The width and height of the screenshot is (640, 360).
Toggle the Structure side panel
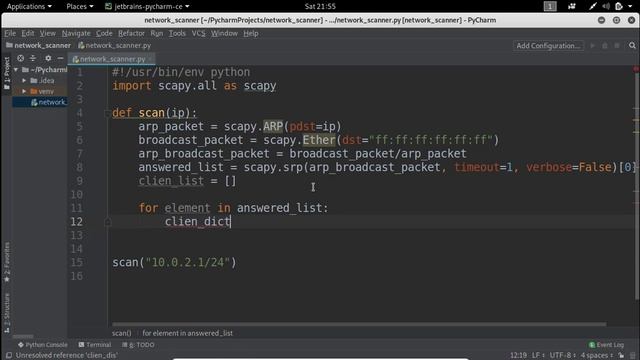pos(7,313)
